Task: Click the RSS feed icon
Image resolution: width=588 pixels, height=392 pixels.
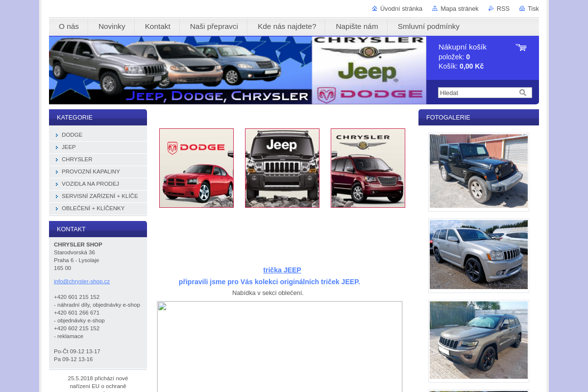Action: pyautogui.click(x=491, y=8)
